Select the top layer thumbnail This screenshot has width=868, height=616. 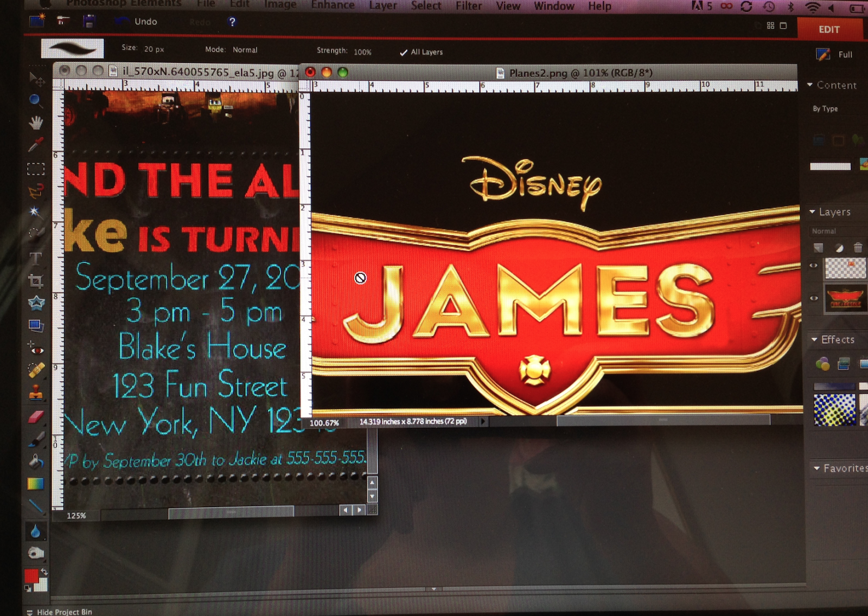tap(845, 268)
